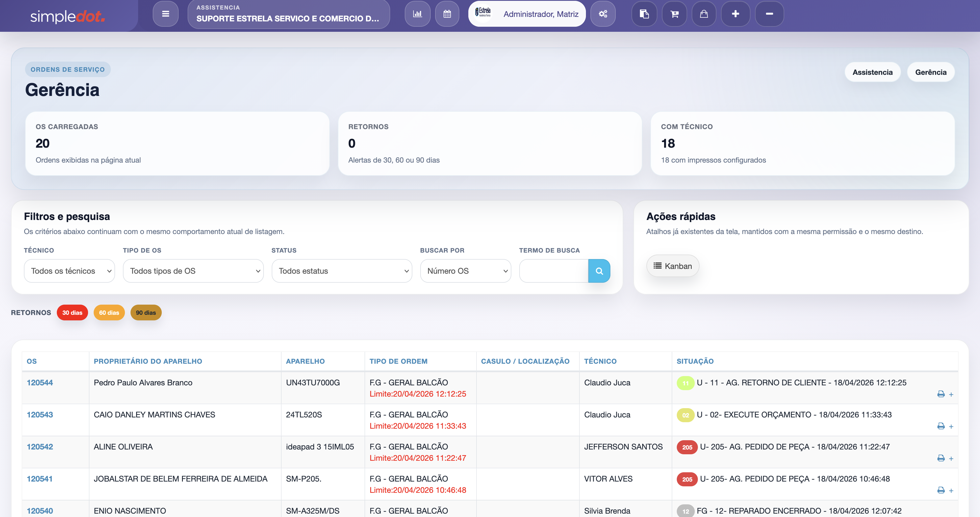Image resolution: width=980 pixels, height=517 pixels.
Task: Click print icon for OS 120544
Action: click(941, 394)
